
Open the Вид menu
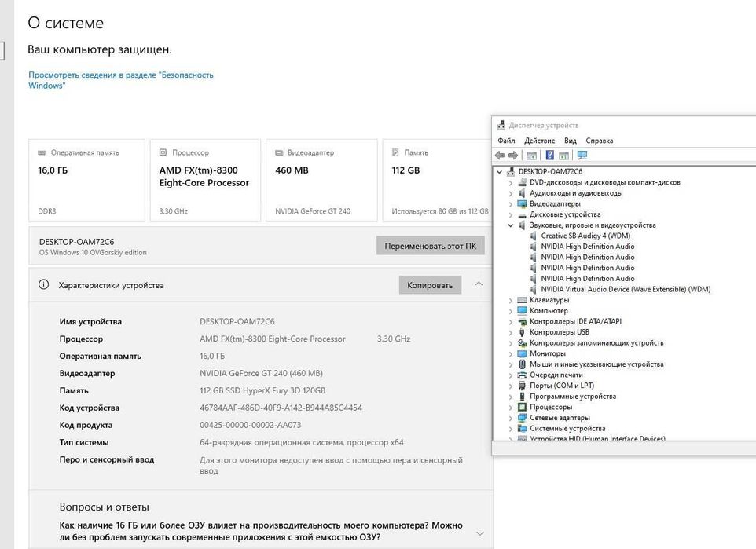[x=571, y=141]
